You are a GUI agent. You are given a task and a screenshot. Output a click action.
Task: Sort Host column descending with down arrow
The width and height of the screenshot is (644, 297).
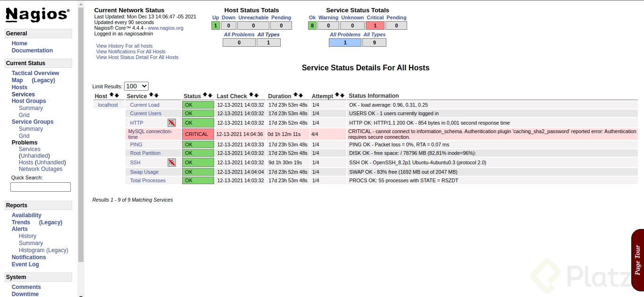pos(117,95)
